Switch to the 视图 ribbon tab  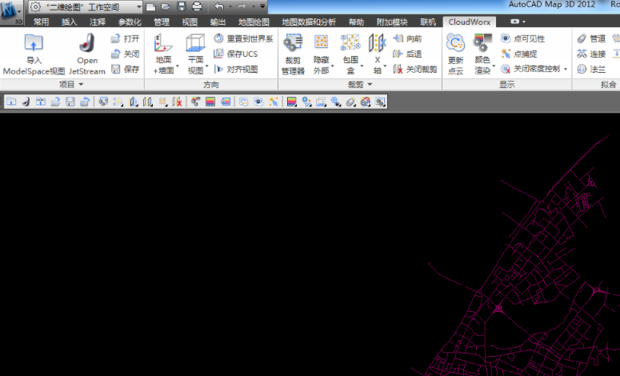click(189, 22)
